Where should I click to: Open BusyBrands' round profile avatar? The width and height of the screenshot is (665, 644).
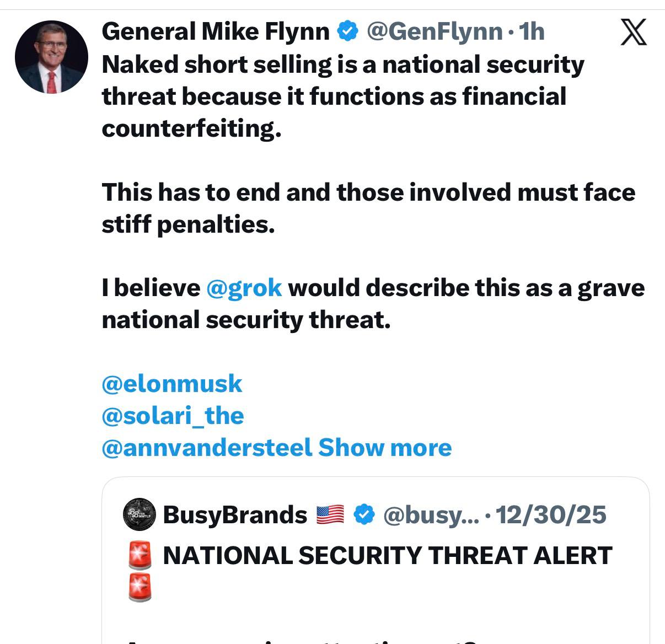tap(139, 515)
